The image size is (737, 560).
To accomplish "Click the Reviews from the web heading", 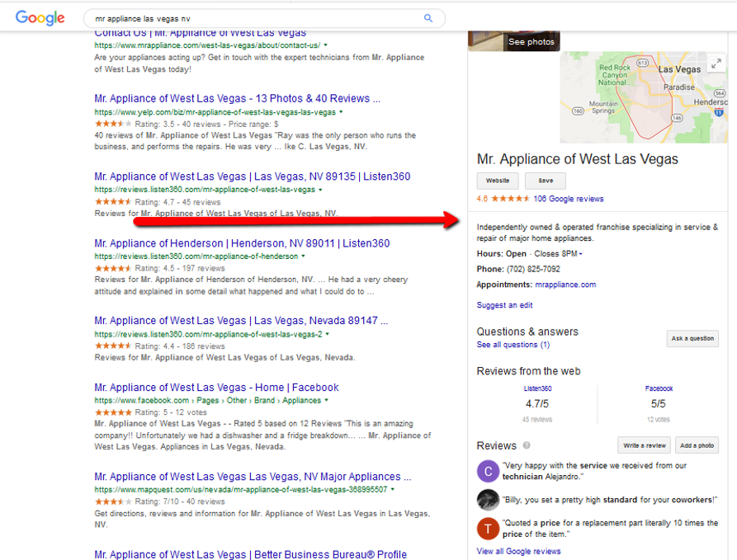I will 528,371.
